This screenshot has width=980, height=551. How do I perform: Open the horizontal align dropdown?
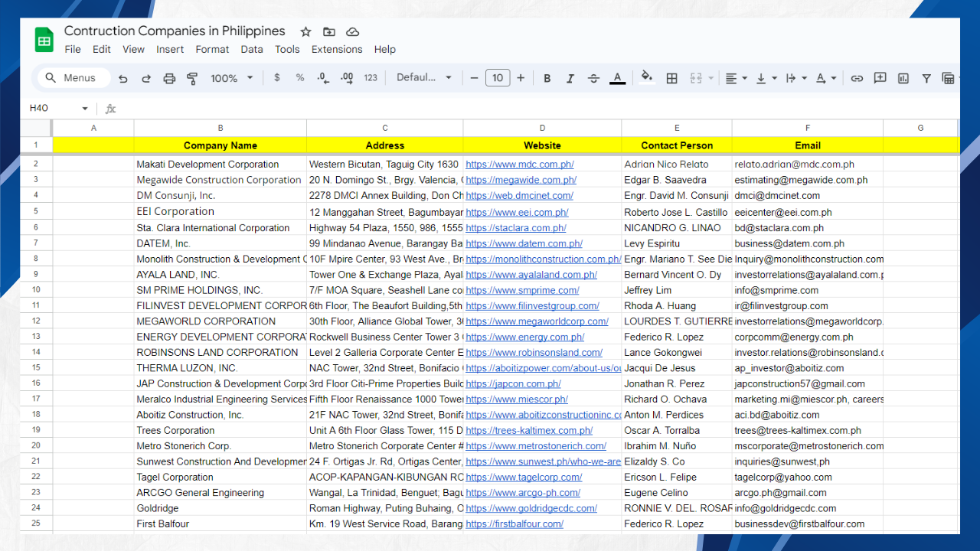click(735, 78)
